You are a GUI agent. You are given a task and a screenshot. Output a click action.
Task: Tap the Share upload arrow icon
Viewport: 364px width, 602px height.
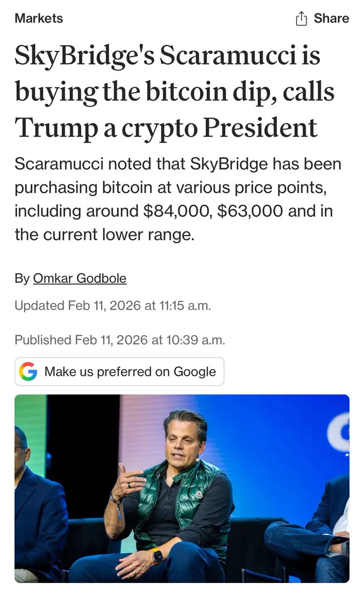point(301,19)
